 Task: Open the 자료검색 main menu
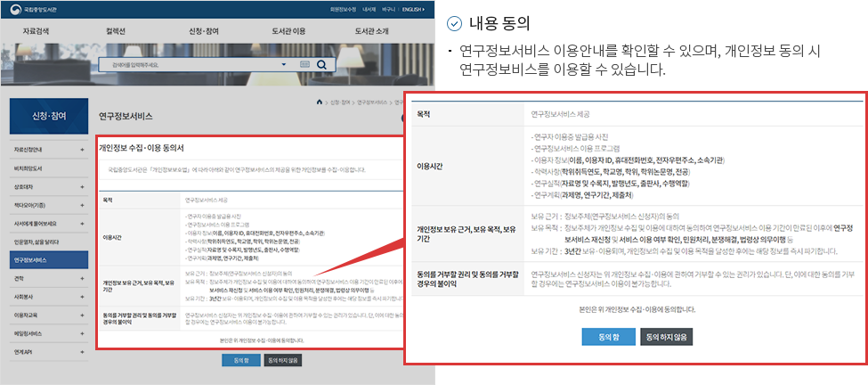click(37, 31)
